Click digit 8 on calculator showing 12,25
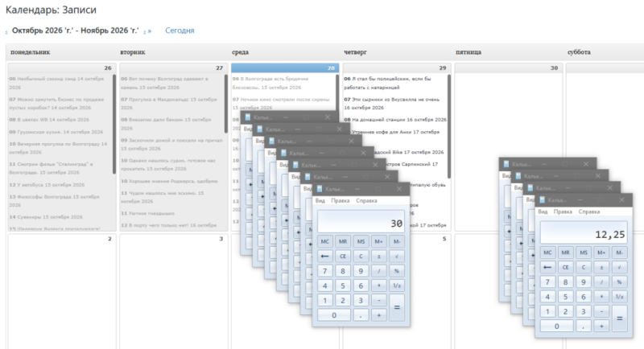This screenshot has height=349, width=644. click(x=566, y=282)
